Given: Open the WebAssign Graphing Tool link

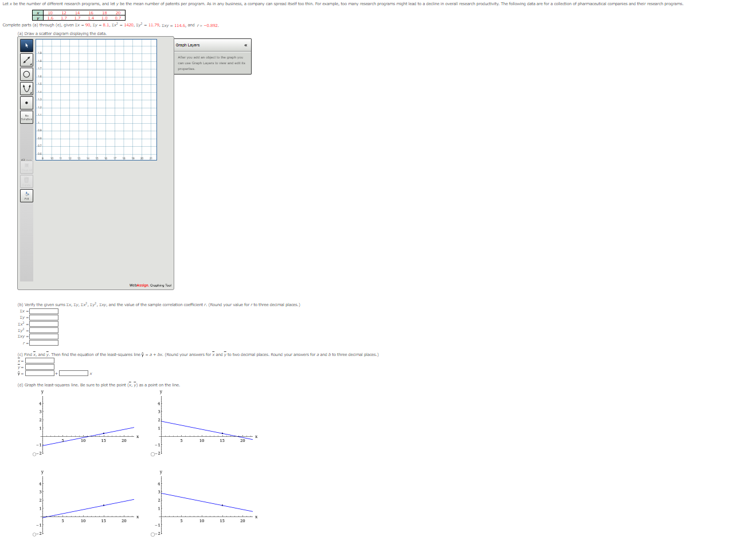Looking at the screenshot, I should (x=150, y=285).
